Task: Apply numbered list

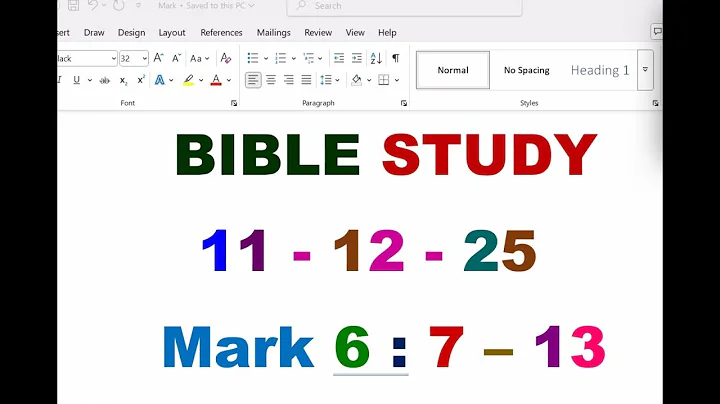Action: [x=280, y=58]
